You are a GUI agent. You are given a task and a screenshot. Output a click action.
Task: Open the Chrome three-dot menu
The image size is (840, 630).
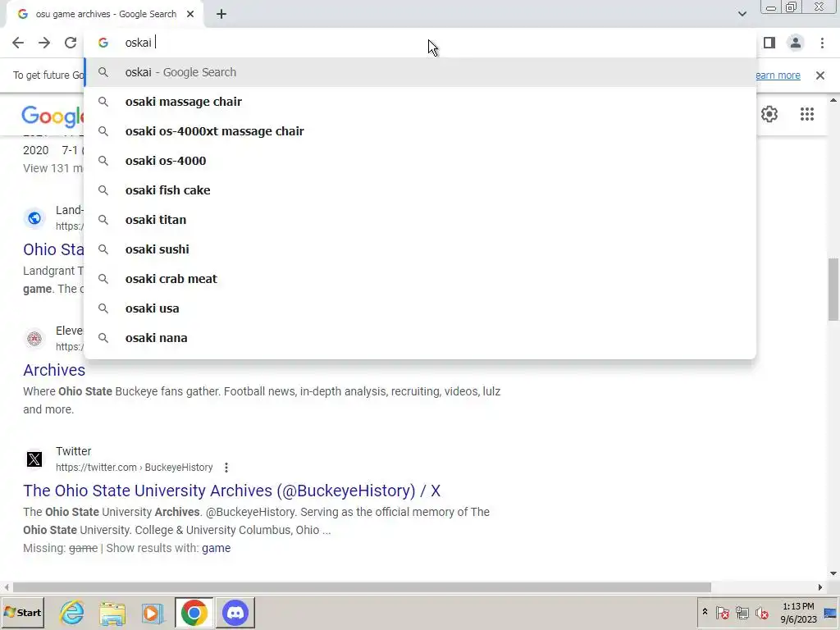[822, 43]
